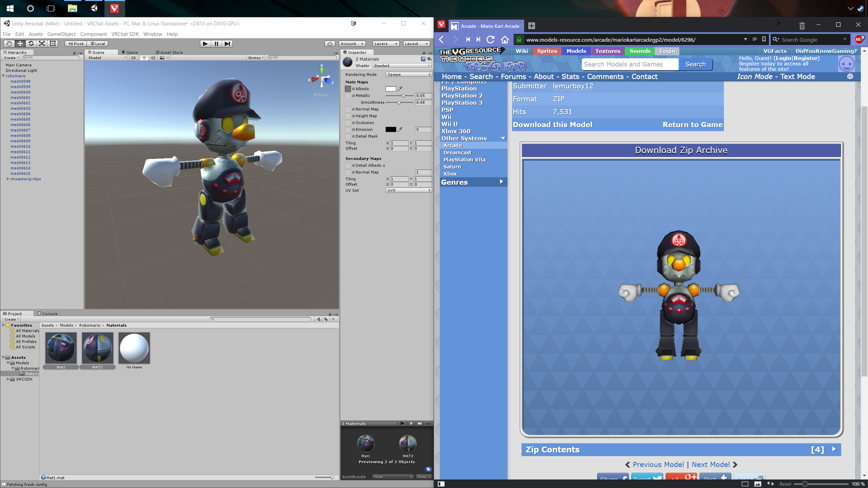Select the Scale tool
Screen dimensions: 868x488
pyautogui.click(x=42, y=43)
